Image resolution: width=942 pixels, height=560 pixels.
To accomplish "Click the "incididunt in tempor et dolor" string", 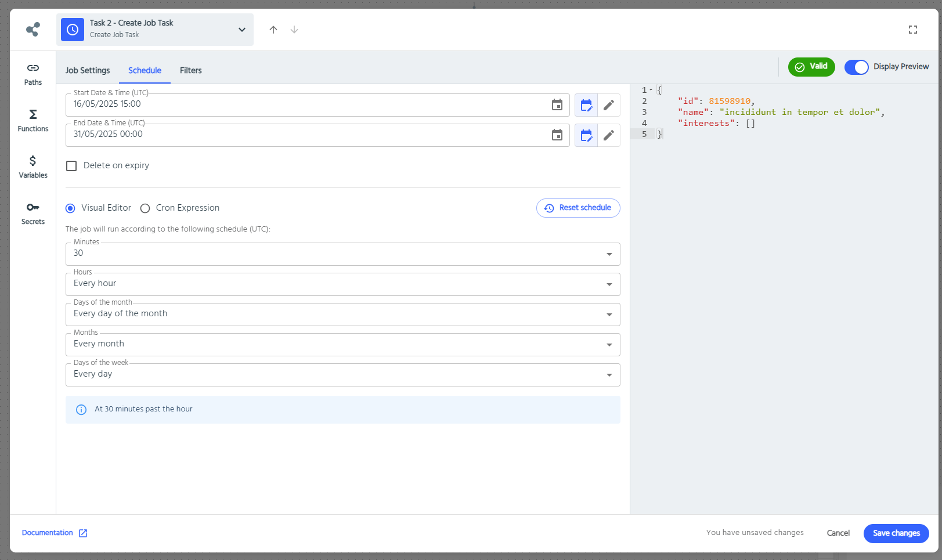I will coord(800,112).
